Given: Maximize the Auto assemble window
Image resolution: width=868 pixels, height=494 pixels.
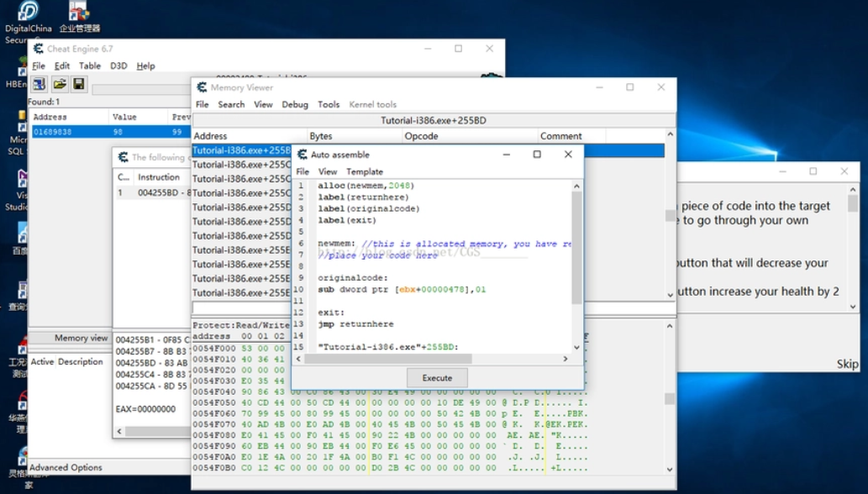Looking at the screenshot, I should (x=536, y=155).
